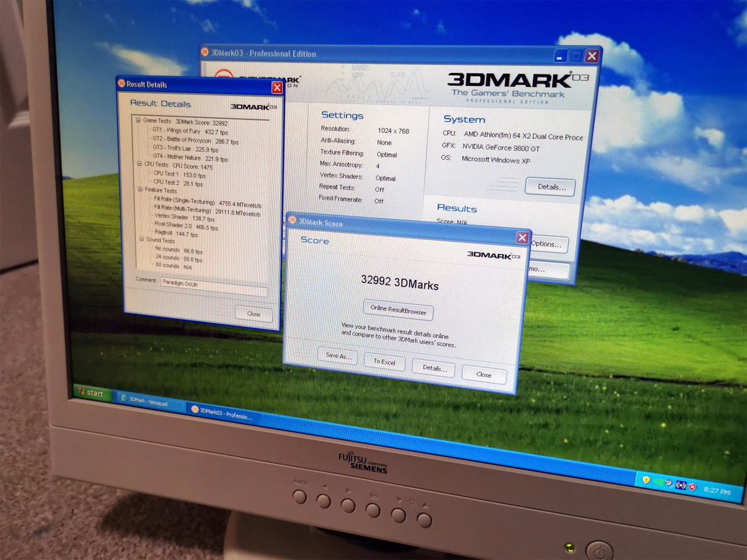747x560 pixels.
Task: Select GT3 - Troll's Lair result row
Action: click(186, 149)
